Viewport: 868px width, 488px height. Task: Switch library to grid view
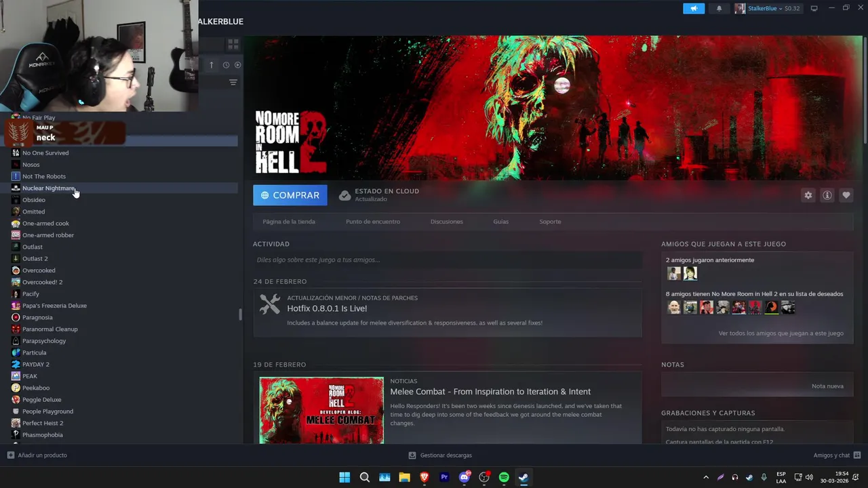coord(233,44)
